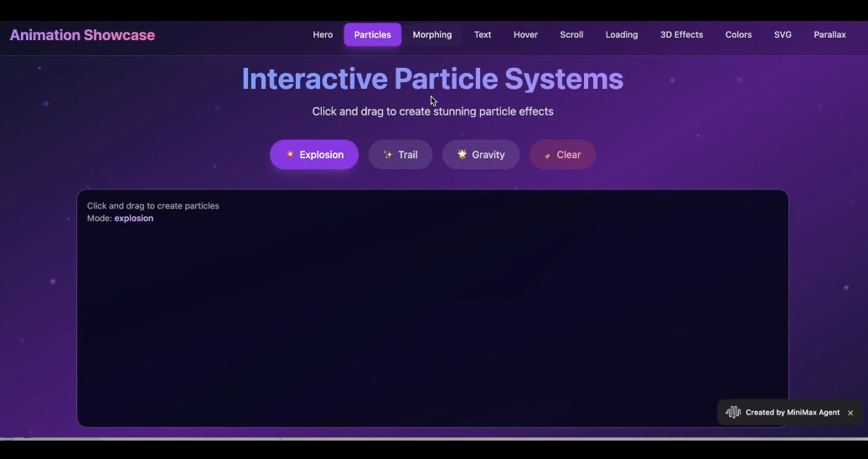Click inside the dark particle canvas
This screenshot has height=459, width=868.
point(432,318)
